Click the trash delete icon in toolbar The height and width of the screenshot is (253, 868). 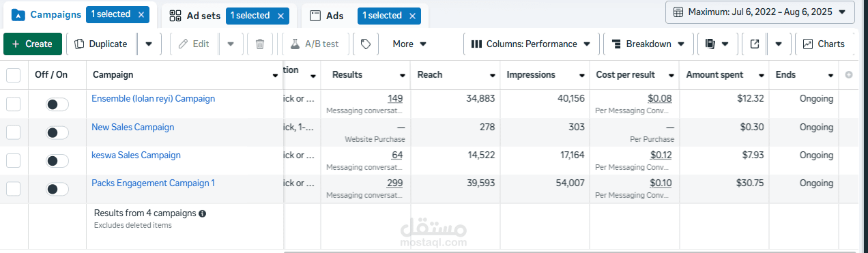point(260,44)
